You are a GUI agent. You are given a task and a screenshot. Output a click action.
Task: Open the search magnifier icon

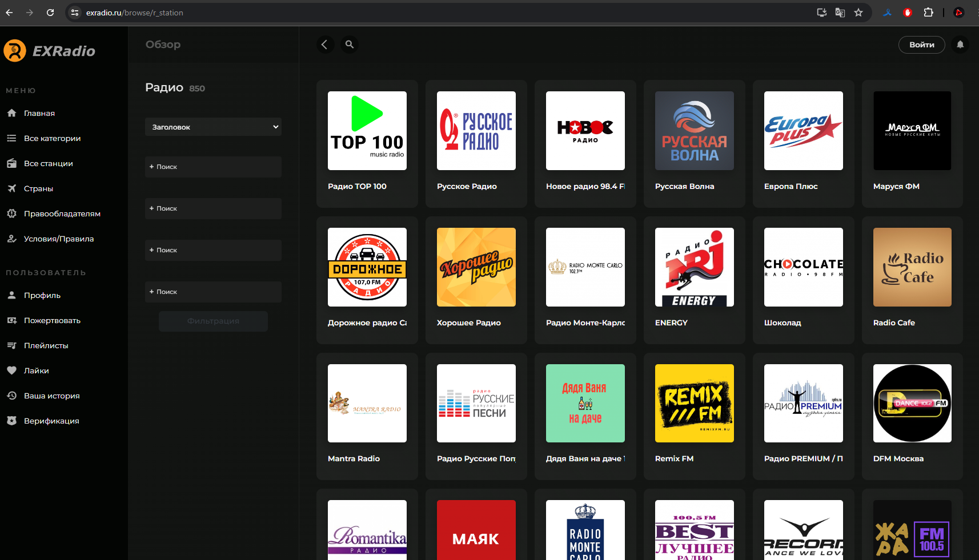(x=350, y=45)
